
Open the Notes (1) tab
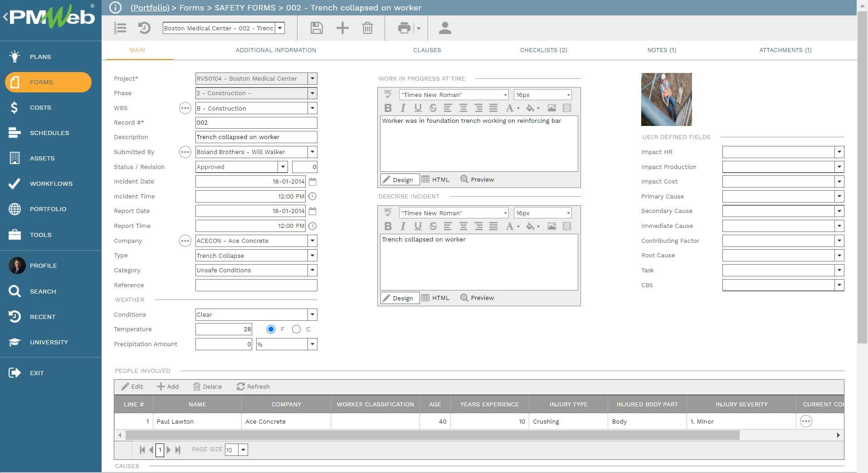661,50
